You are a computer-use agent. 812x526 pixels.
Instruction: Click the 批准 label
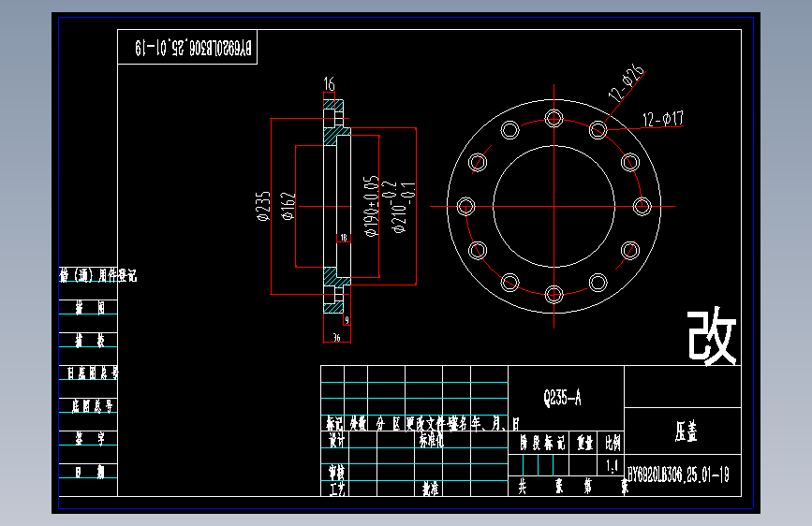click(430, 489)
